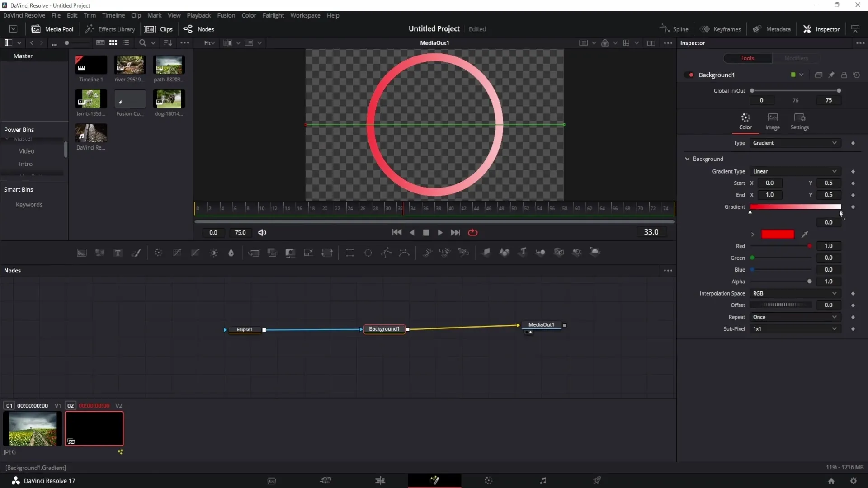Reset Background1 tool settings icon
Screen dimensions: 868x488
(x=857, y=75)
